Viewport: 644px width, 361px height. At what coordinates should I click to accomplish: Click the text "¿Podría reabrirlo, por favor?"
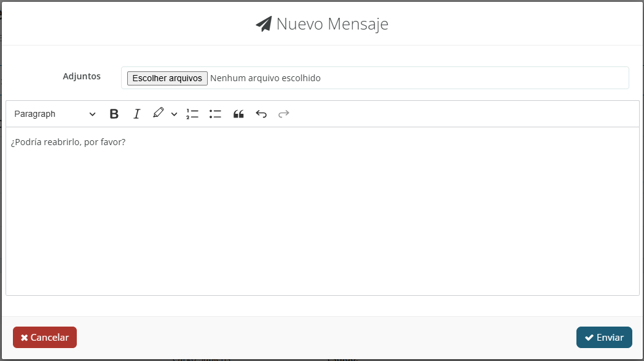tap(68, 142)
